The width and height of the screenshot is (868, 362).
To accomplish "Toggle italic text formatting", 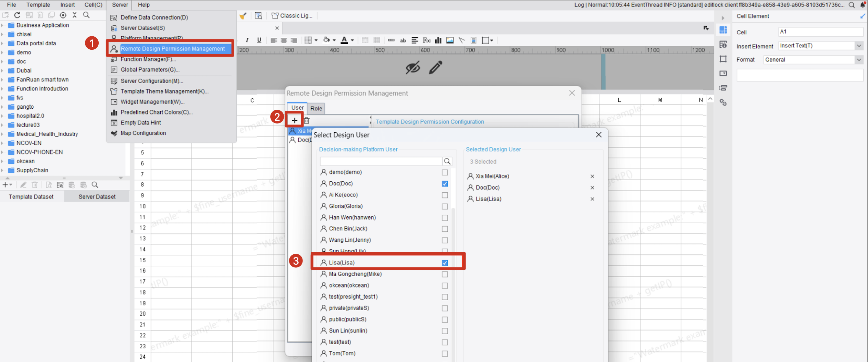I will point(247,40).
